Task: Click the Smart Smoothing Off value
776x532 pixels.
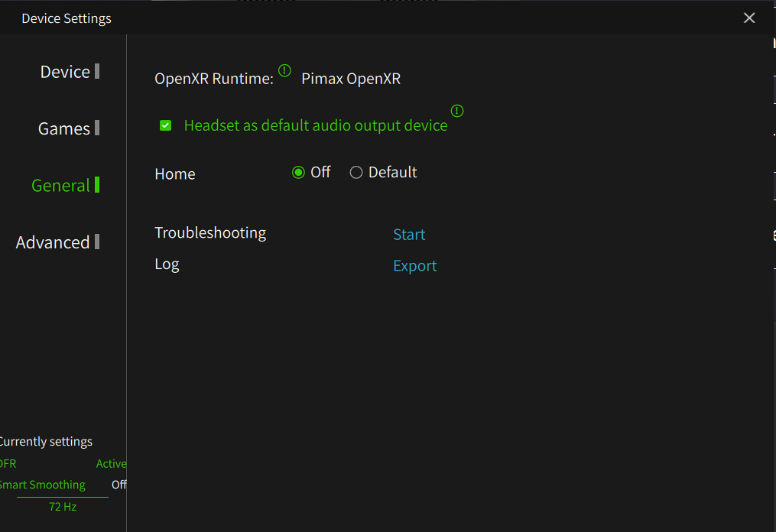Action: 119,485
